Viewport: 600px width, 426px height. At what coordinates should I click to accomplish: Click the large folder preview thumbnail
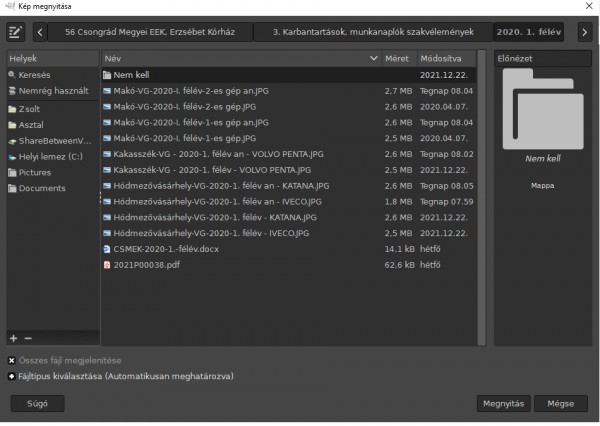pyautogui.click(x=543, y=109)
